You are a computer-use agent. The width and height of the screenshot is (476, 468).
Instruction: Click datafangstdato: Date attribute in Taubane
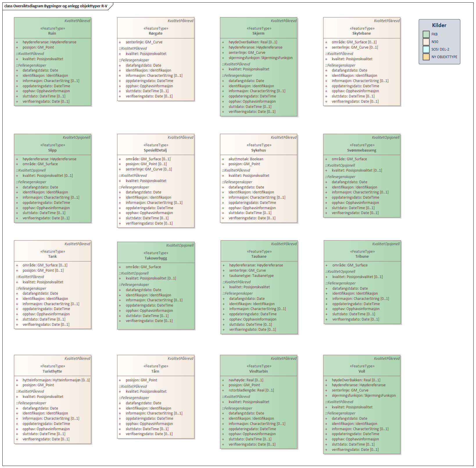tap(247, 299)
